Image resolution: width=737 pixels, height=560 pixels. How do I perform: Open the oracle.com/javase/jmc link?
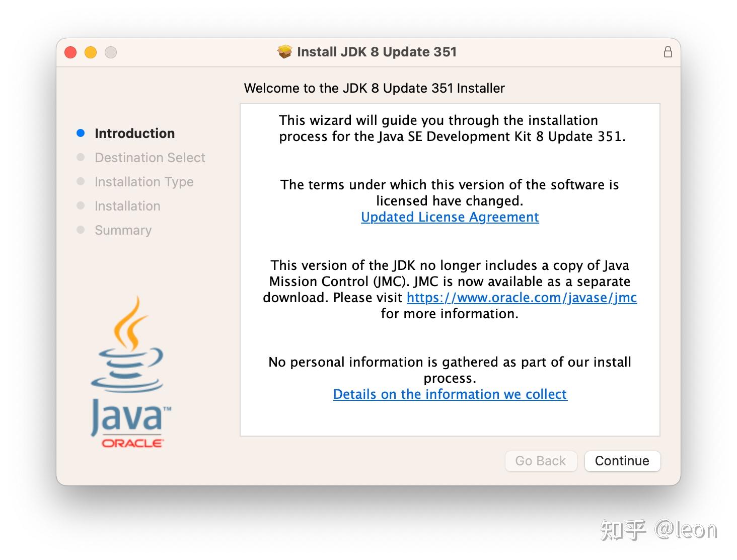point(522,298)
